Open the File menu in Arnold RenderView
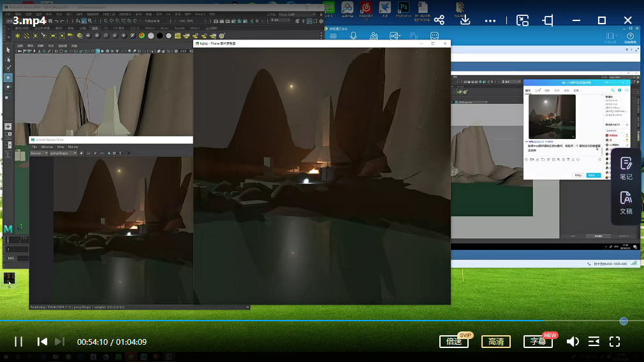 [x=34, y=147]
